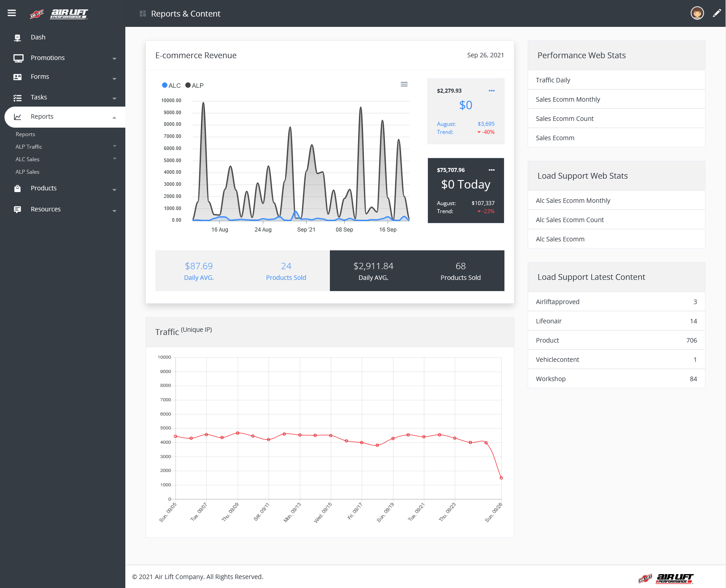Screen dimensions: 726x588
Task: Click the pencil edit icon
Action: tap(717, 13)
